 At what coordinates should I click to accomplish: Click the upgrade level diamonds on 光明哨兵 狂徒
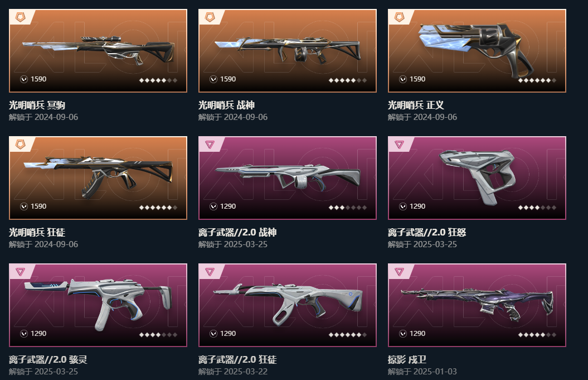click(x=158, y=207)
